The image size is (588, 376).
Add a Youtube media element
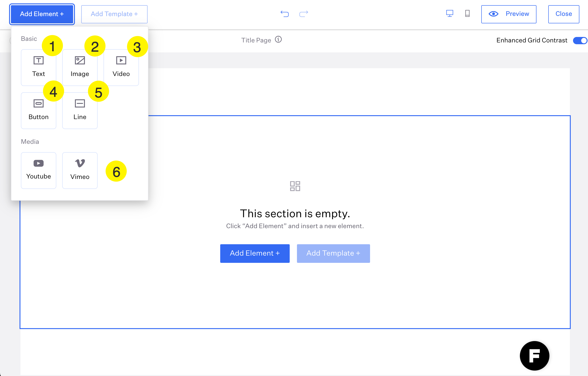(38, 170)
